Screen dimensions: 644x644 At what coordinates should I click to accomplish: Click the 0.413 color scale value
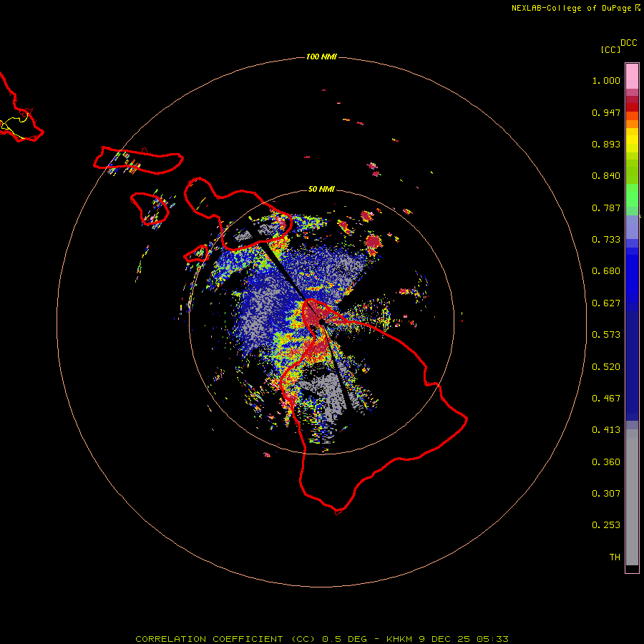(x=606, y=430)
